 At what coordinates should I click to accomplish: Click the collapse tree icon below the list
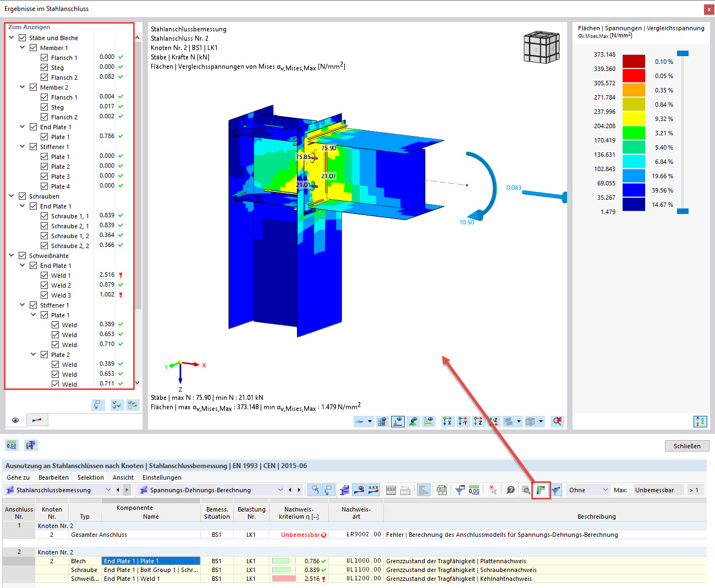(x=98, y=405)
